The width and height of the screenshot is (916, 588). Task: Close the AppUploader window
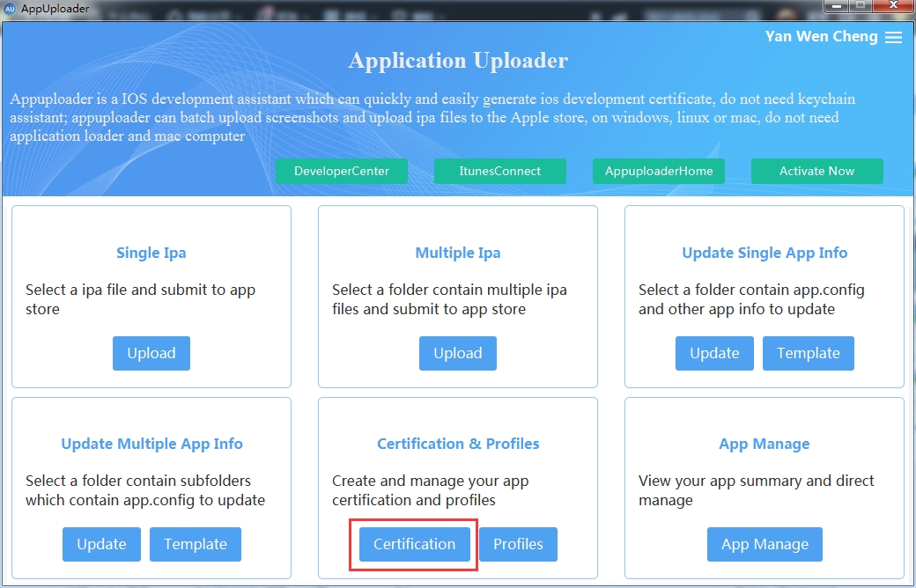pyautogui.click(x=893, y=6)
